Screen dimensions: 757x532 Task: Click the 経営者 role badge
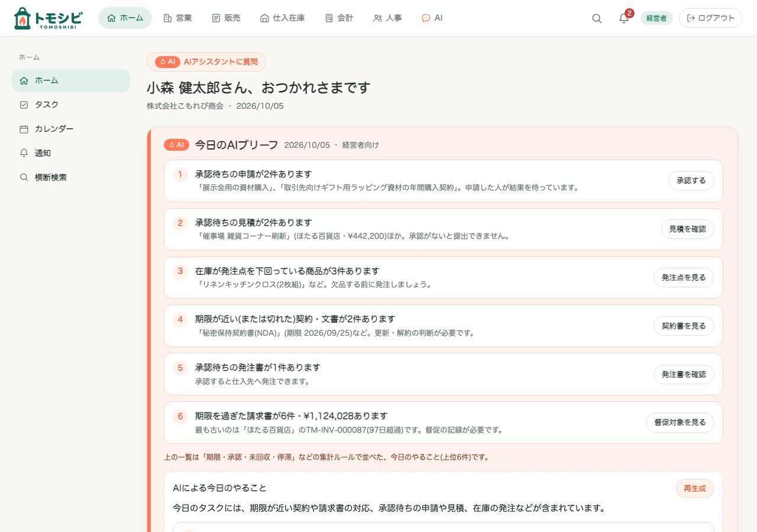(x=656, y=18)
